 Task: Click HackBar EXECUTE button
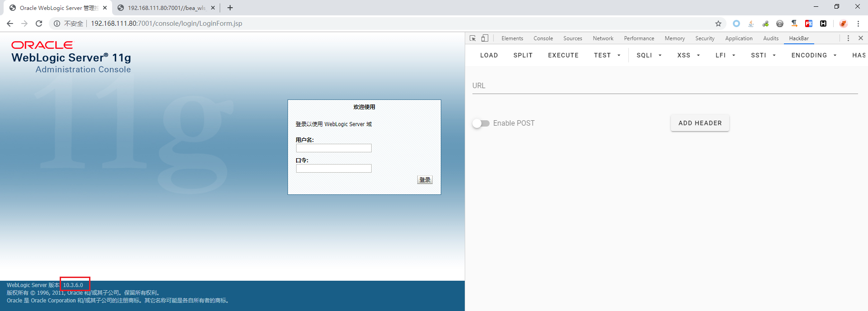(x=563, y=55)
